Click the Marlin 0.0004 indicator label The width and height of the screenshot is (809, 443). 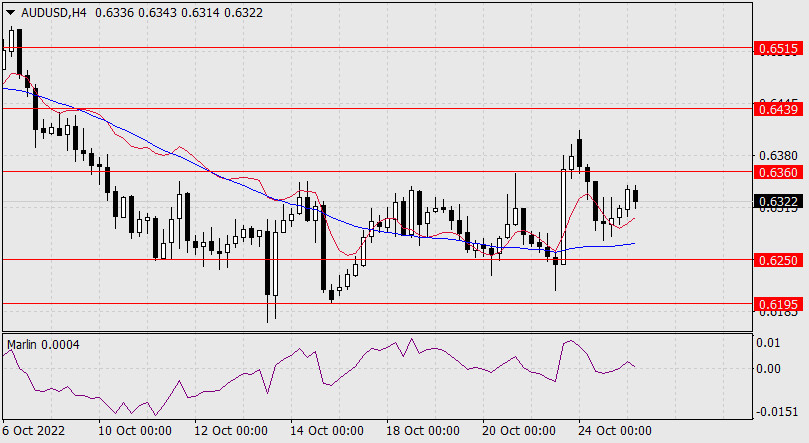[43, 344]
